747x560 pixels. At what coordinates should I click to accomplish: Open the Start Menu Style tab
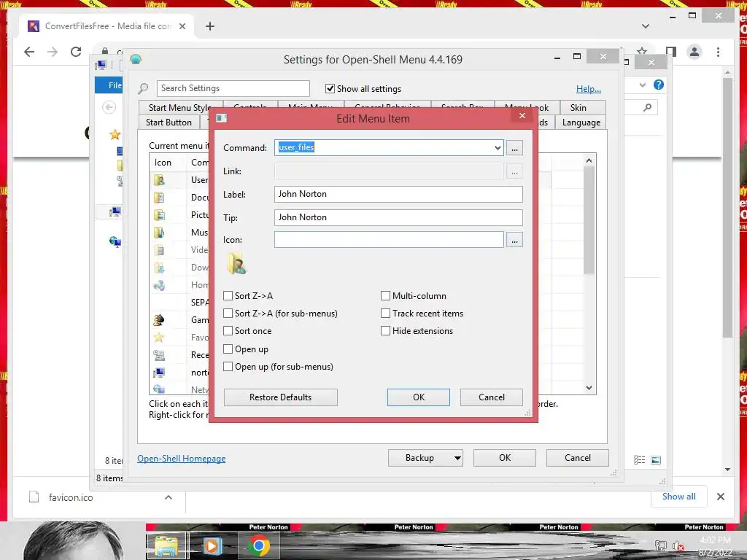(180, 108)
